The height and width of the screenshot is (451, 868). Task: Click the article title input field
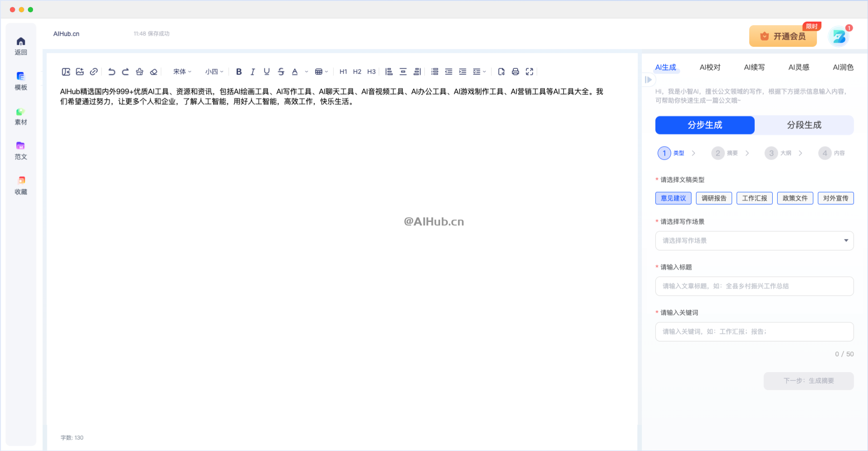[x=754, y=286]
